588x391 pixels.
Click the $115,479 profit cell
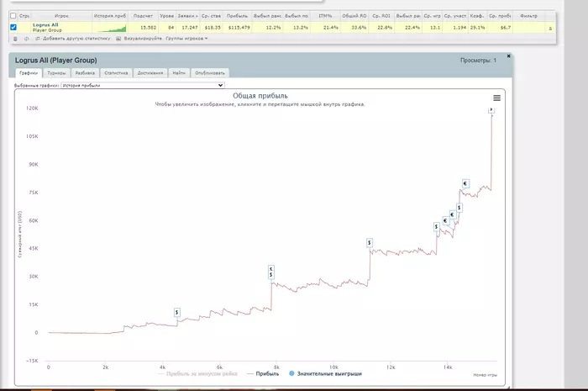[x=239, y=28]
